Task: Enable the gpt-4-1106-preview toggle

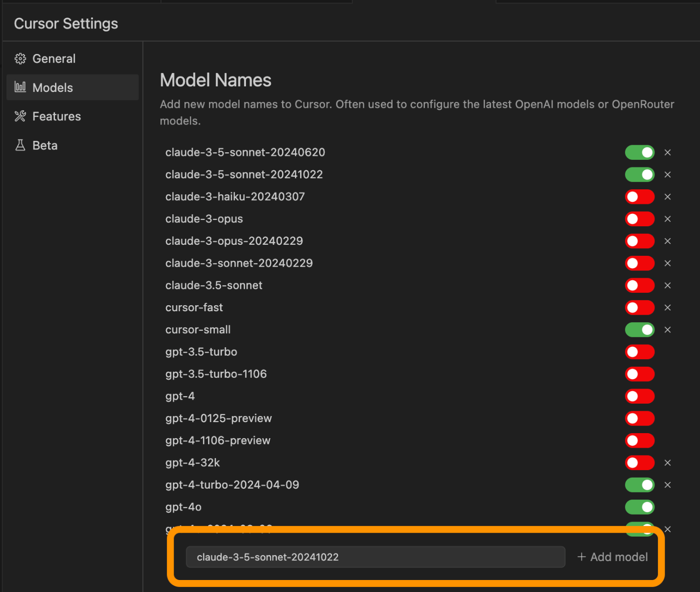Action: (639, 440)
